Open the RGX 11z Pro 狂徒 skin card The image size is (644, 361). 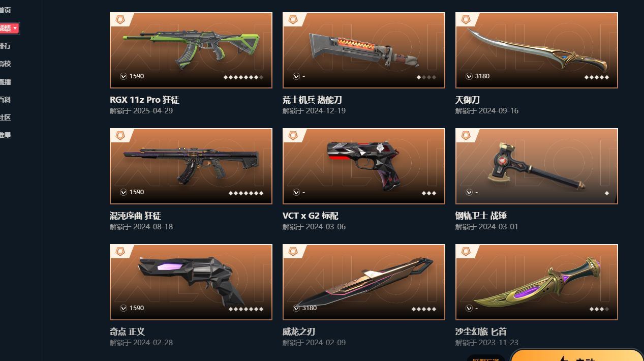click(x=191, y=50)
